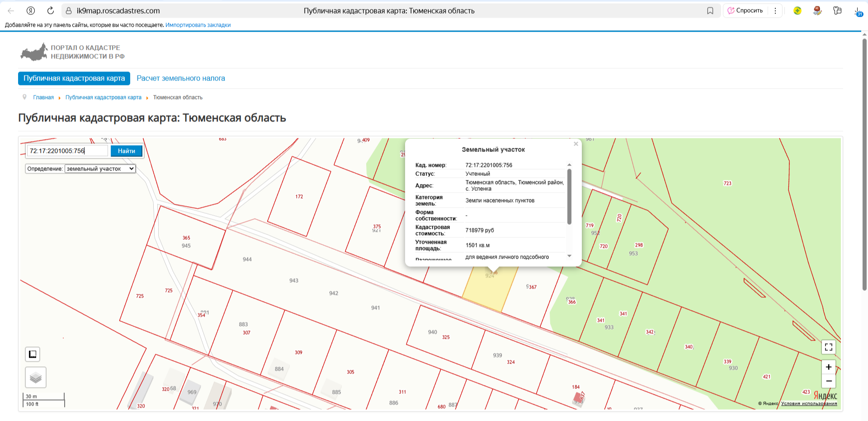Bookmark this page in the address bar

710,11
